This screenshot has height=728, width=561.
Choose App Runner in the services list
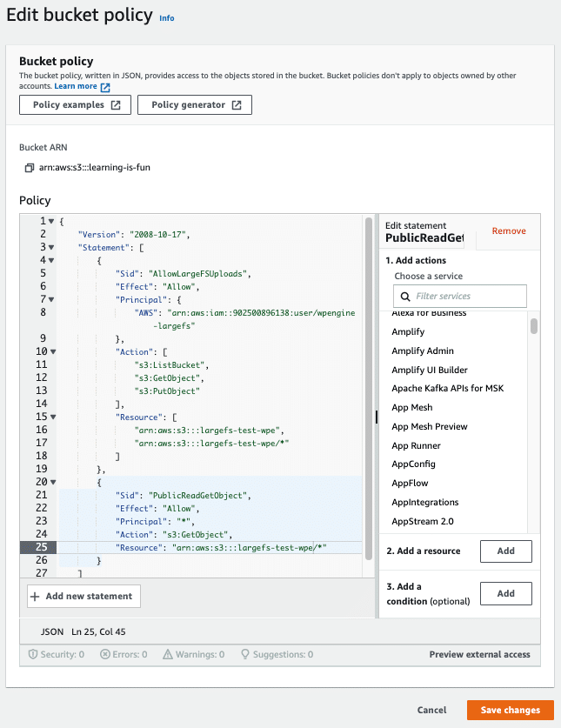click(417, 445)
